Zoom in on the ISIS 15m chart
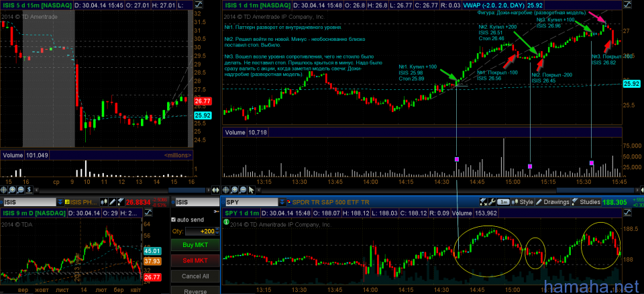Screen dimensions: 644x294 click(12, 189)
